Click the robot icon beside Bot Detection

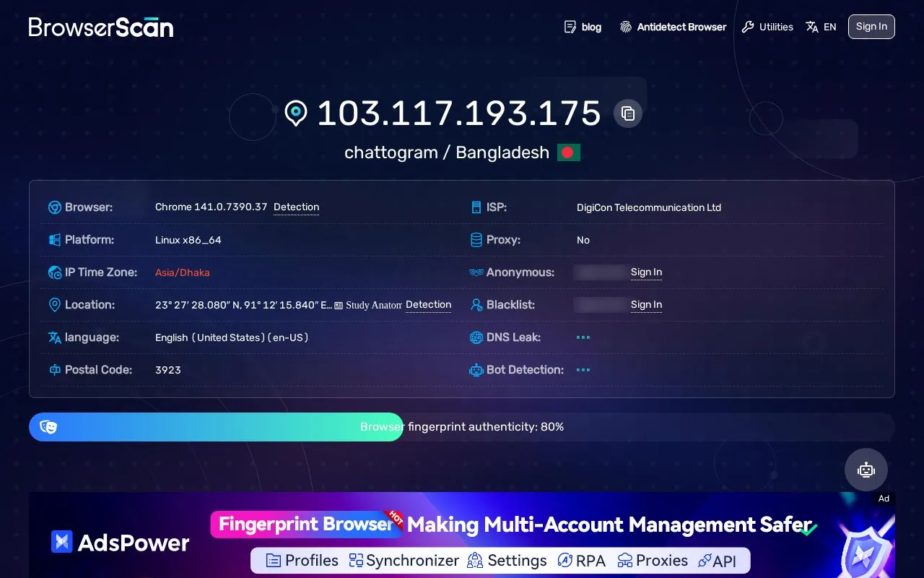click(x=476, y=370)
